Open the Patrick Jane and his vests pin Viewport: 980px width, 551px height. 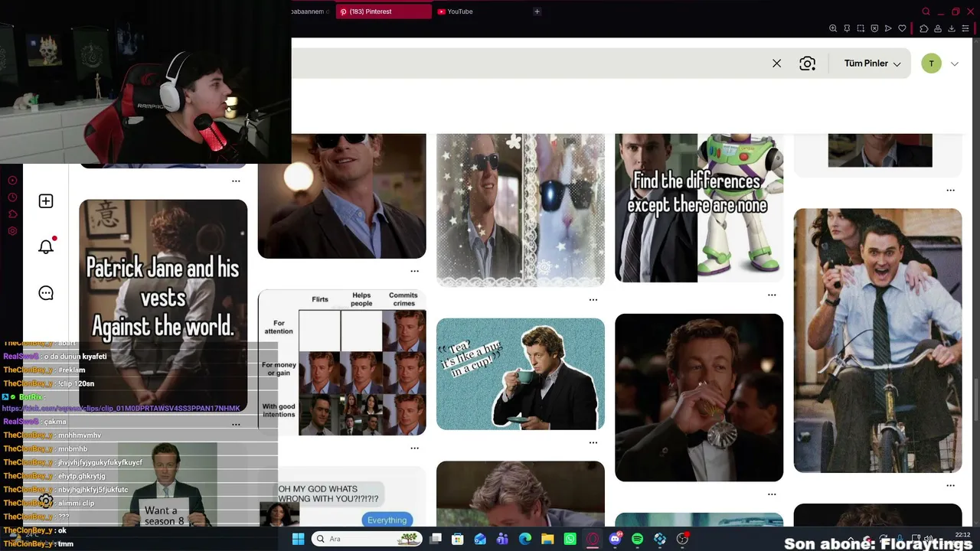[x=163, y=305]
